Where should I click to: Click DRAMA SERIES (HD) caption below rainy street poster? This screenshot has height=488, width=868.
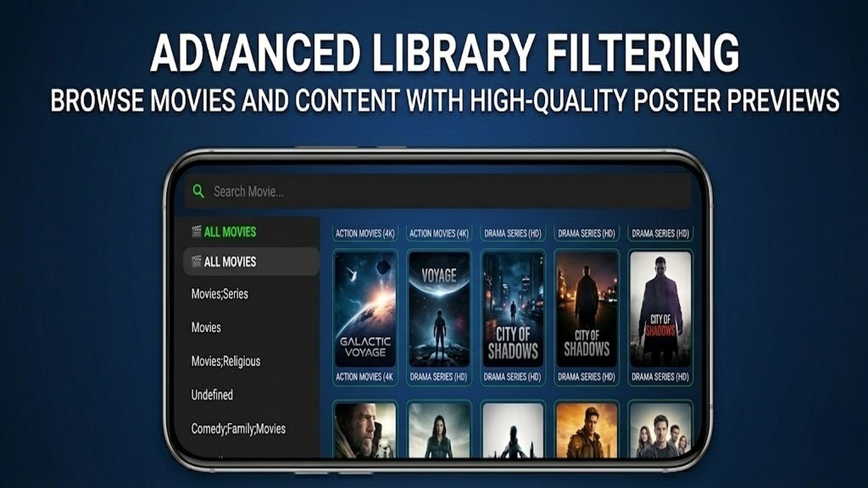513,376
